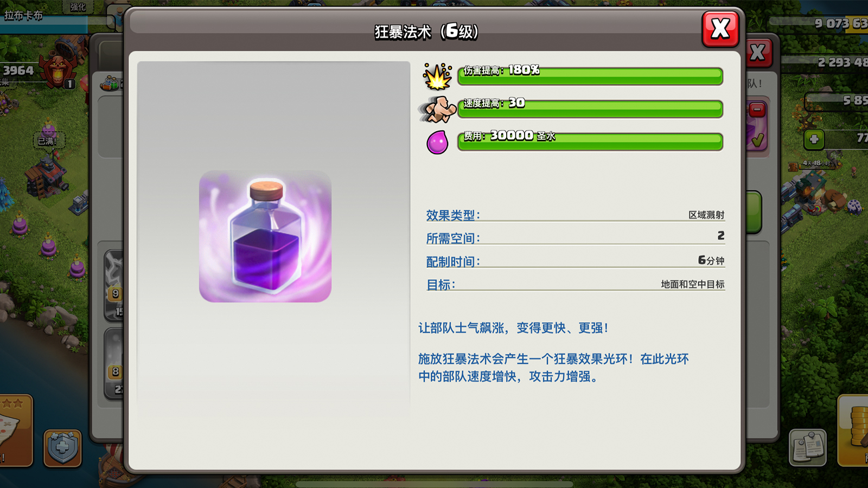Select the spell card numbered 8
The width and height of the screenshot is (868, 488).
tap(113, 363)
